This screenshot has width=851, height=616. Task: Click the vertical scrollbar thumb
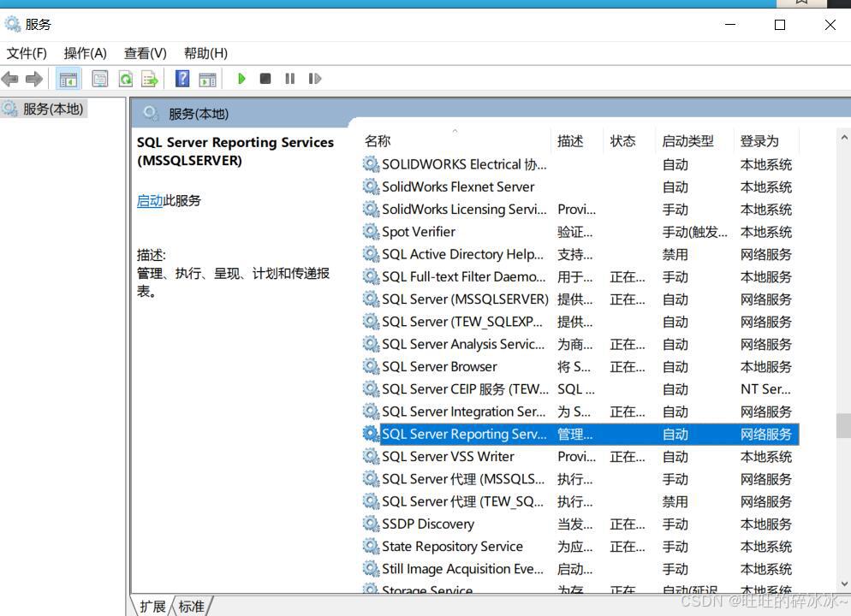(x=843, y=426)
